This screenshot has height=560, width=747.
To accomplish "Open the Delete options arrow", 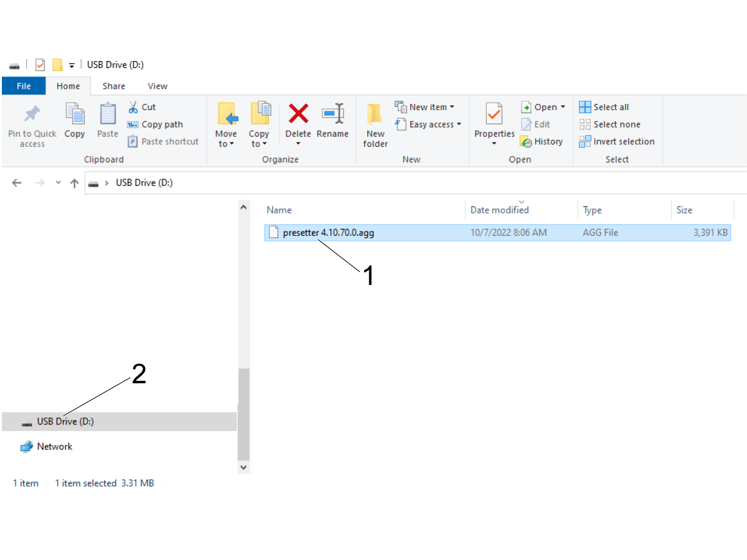I will (298, 144).
